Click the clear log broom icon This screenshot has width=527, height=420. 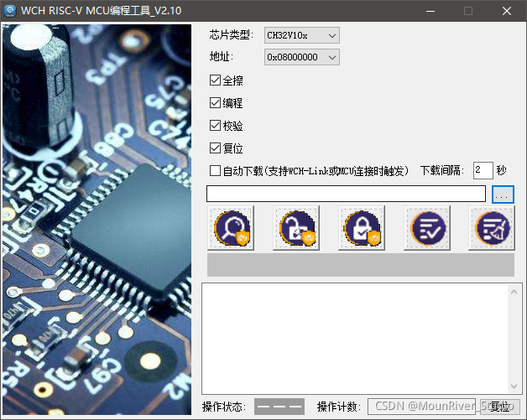(x=492, y=228)
